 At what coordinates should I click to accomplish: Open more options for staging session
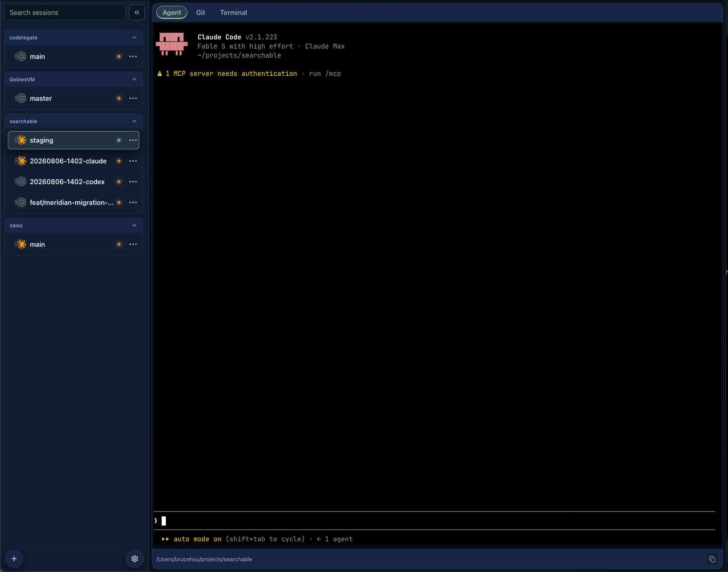133,140
